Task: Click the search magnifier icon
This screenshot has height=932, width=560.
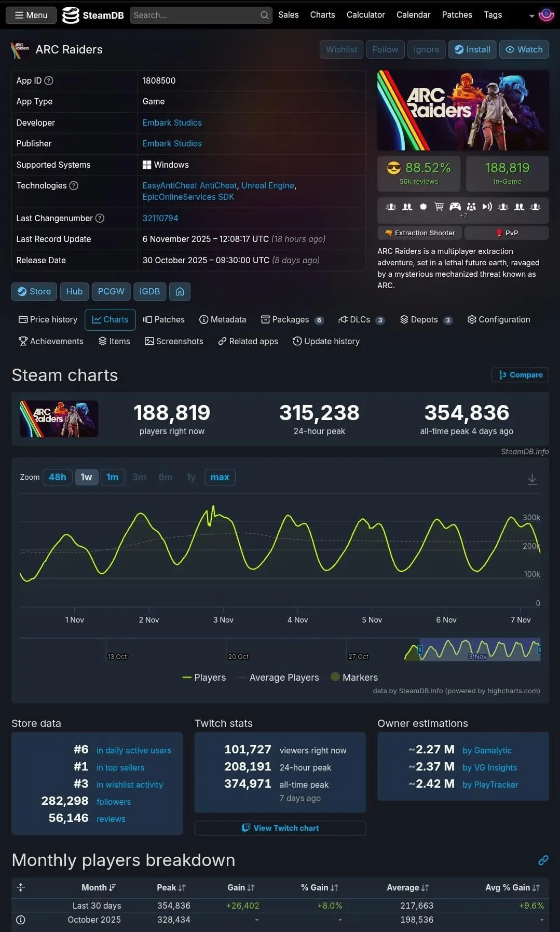Action: tap(264, 16)
